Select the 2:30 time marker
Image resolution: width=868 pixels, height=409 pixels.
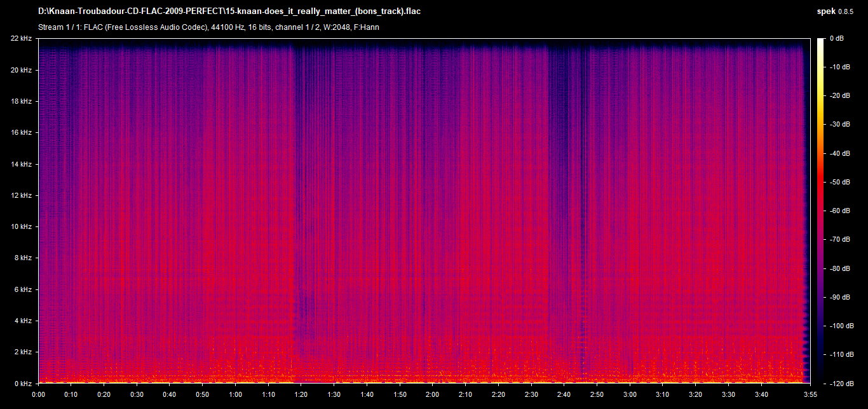point(531,394)
